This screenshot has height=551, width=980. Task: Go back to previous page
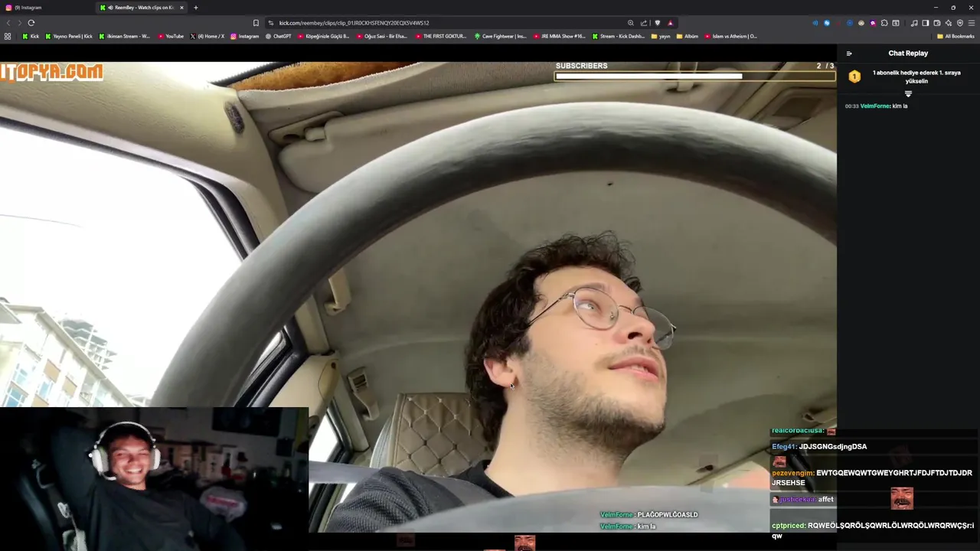pyautogui.click(x=8, y=23)
